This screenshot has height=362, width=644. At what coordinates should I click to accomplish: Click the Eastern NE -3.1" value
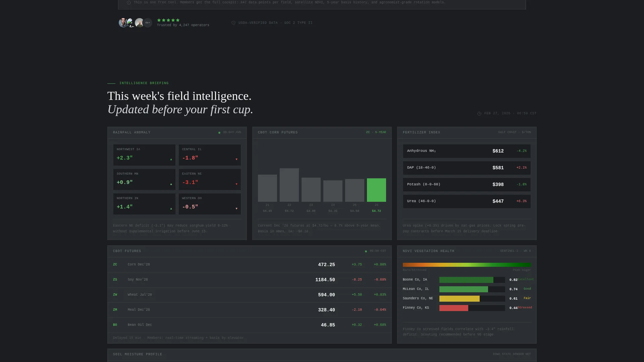pos(190,182)
